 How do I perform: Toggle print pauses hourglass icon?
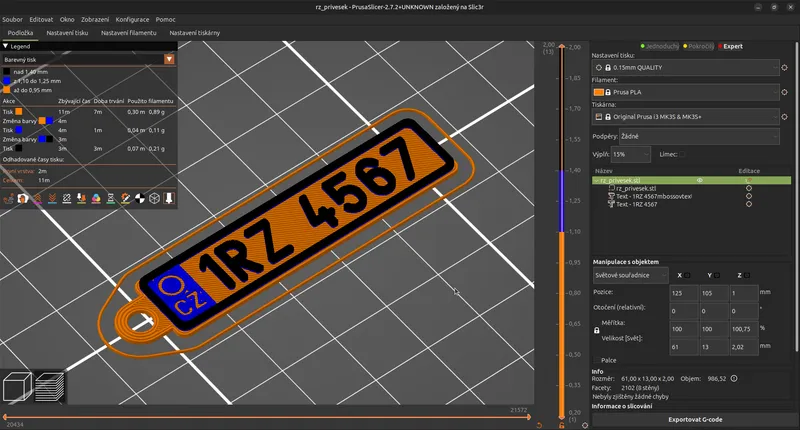coord(111,198)
